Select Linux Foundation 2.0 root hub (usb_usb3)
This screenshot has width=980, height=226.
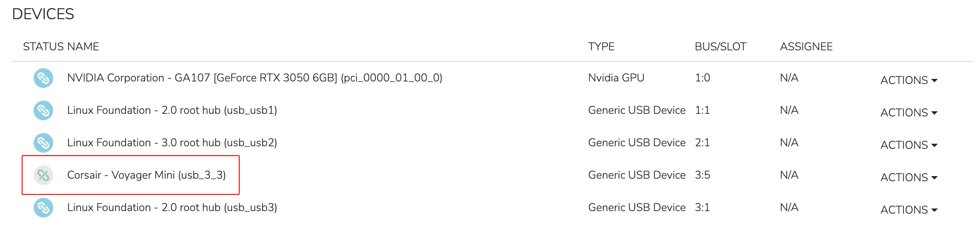pyautogui.click(x=172, y=208)
